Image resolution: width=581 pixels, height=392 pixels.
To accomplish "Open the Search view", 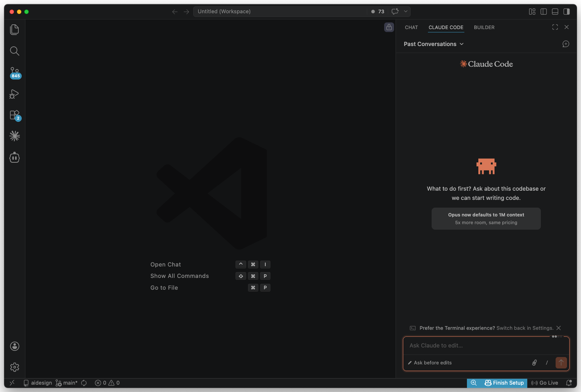I will 14,51.
